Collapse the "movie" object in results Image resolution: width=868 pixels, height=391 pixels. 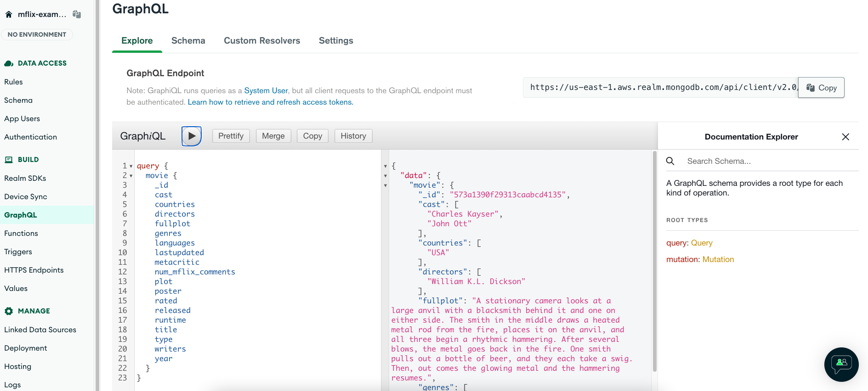tap(386, 185)
